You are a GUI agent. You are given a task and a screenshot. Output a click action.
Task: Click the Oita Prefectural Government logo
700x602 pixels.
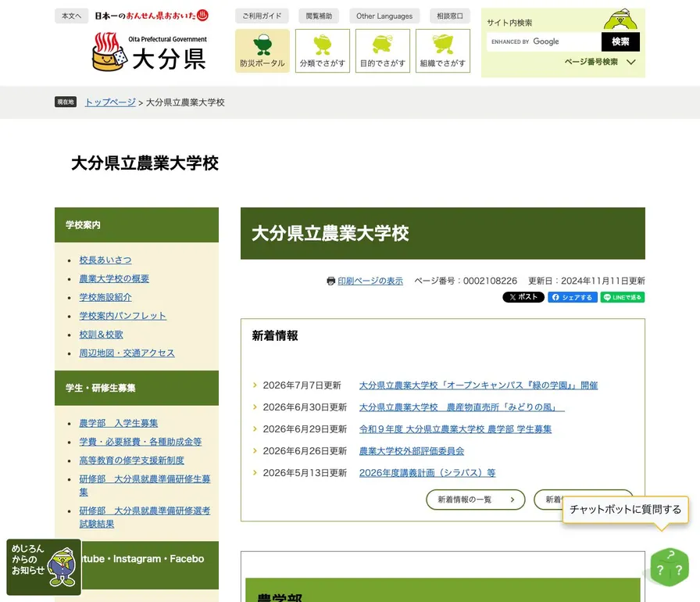(149, 52)
